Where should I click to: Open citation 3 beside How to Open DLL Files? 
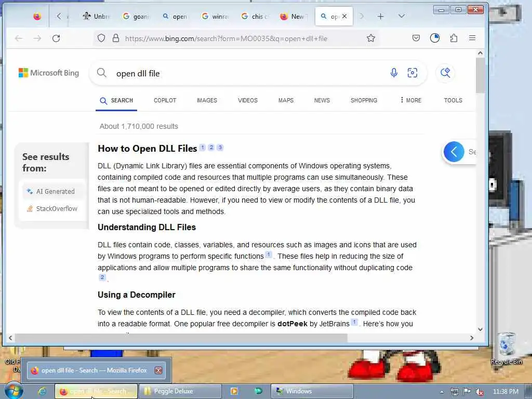(x=220, y=147)
